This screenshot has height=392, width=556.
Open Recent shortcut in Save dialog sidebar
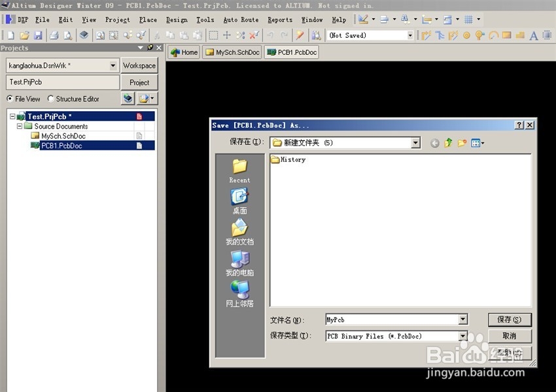coord(239,171)
